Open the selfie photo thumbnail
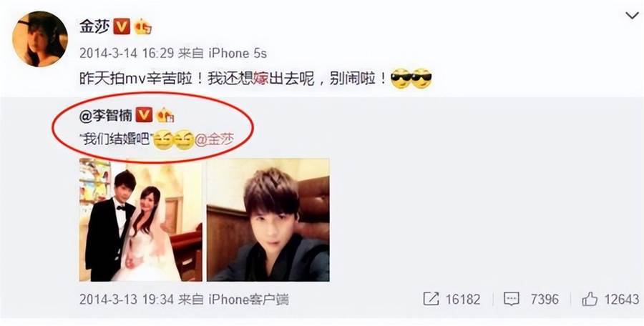This screenshot has height=326, width=644. click(x=268, y=219)
